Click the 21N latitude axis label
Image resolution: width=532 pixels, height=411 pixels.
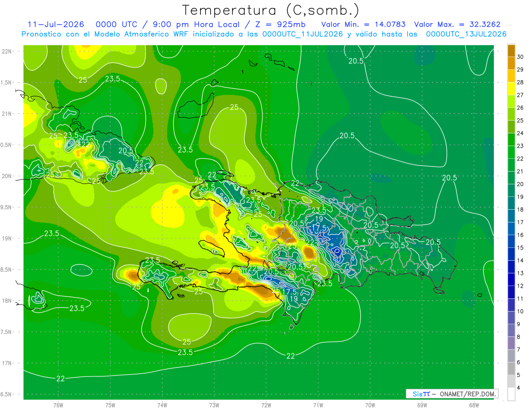point(6,114)
